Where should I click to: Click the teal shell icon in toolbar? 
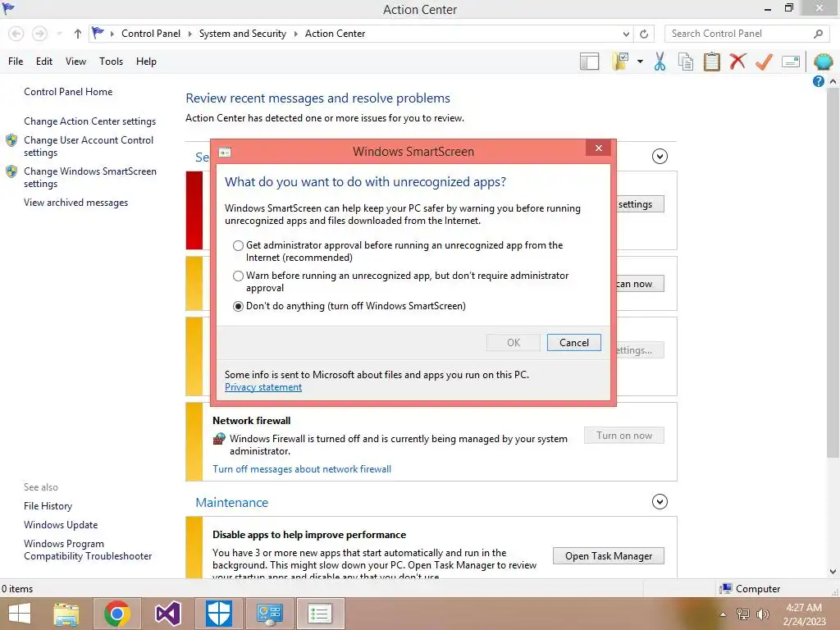click(x=823, y=62)
